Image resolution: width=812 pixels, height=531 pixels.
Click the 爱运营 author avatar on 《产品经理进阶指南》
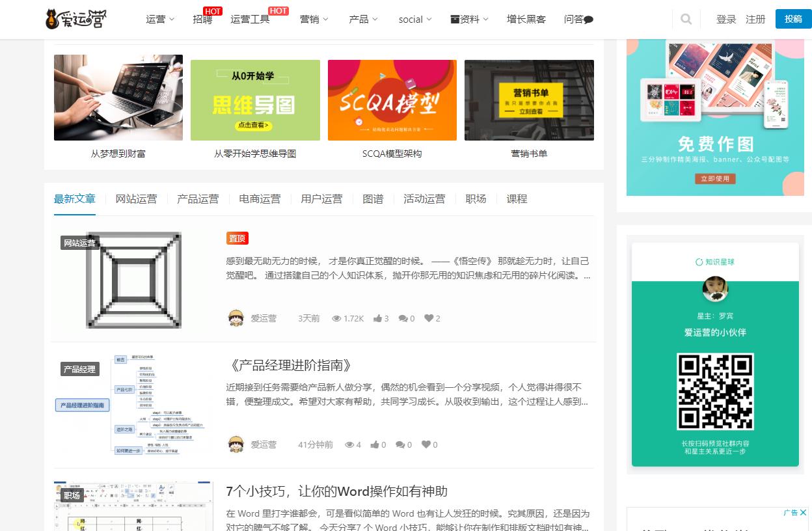coord(236,444)
